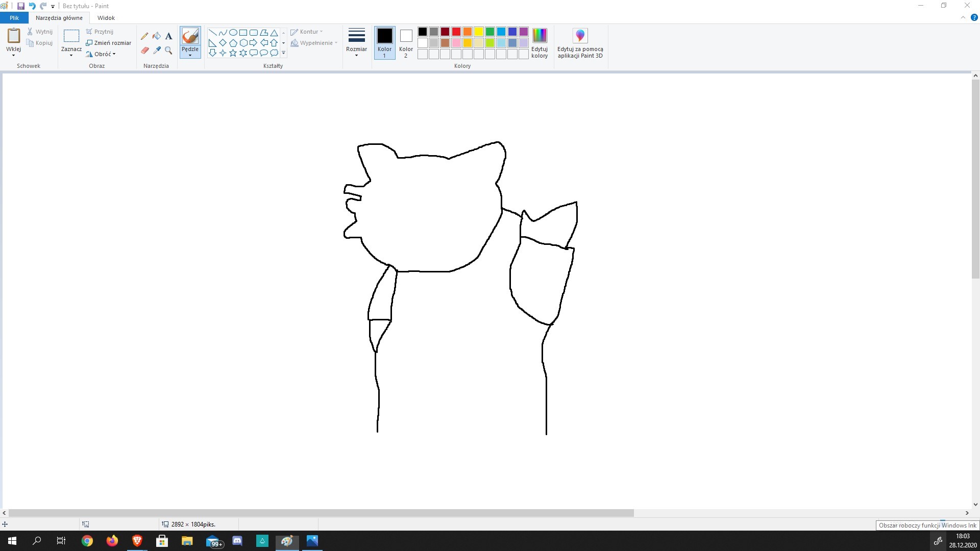Click the Pędzle brush icon

(190, 36)
